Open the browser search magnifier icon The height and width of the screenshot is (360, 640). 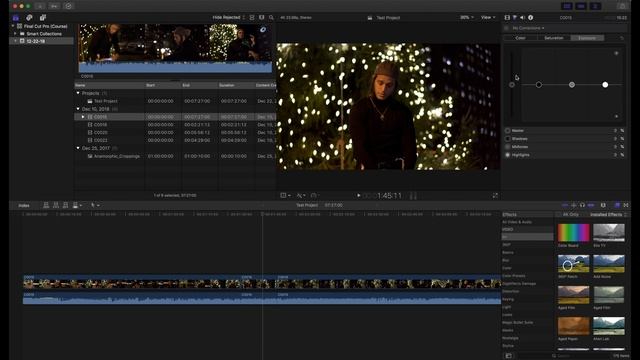click(x=271, y=18)
